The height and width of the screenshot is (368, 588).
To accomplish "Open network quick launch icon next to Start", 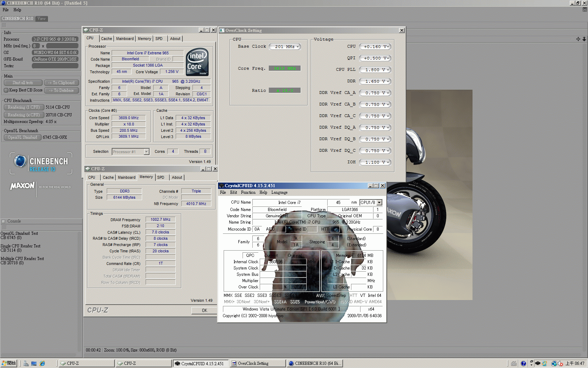I will (26, 363).
